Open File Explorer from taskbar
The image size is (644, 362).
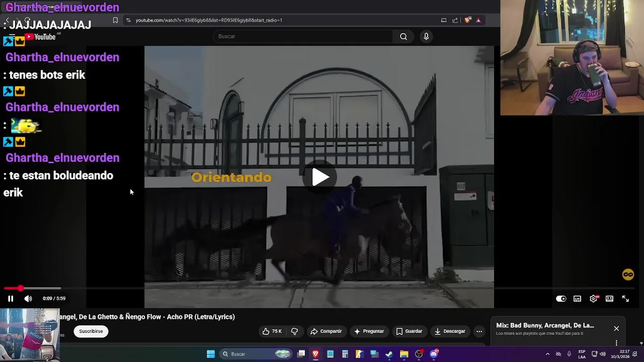[x=404, y=354]
